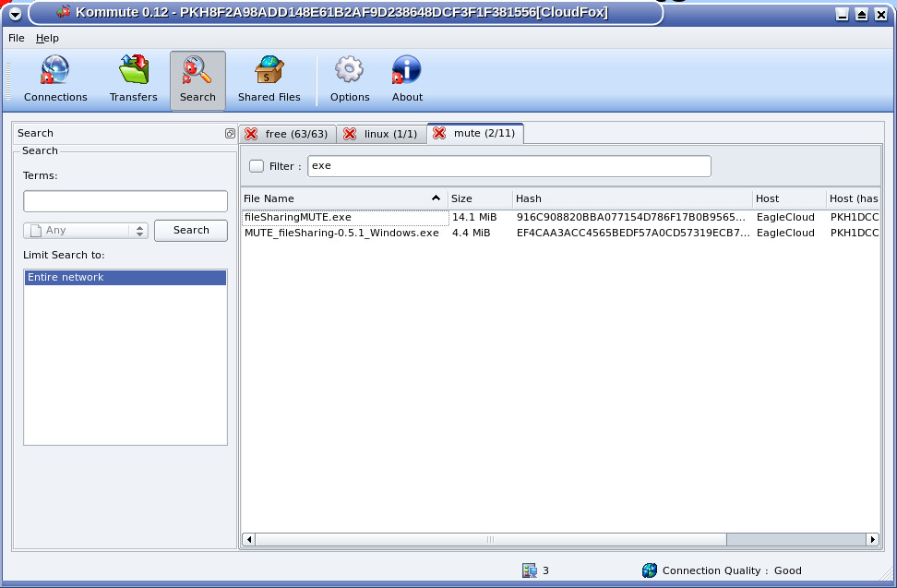This screenshot has height=588, width=897.
Task: Click the horizontal scrollbar handle
Action: tap(490, 539)
